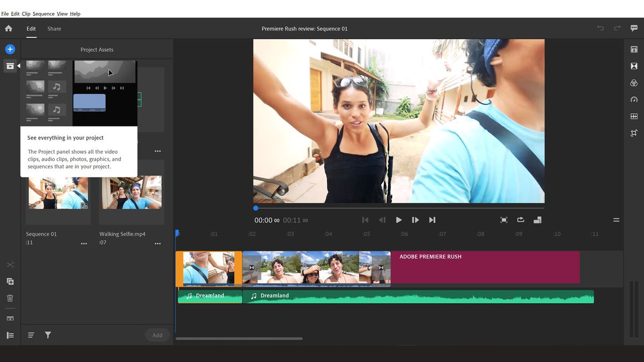
Task: Open options for Walking Selfie.mp4
Action: (158, 243)
